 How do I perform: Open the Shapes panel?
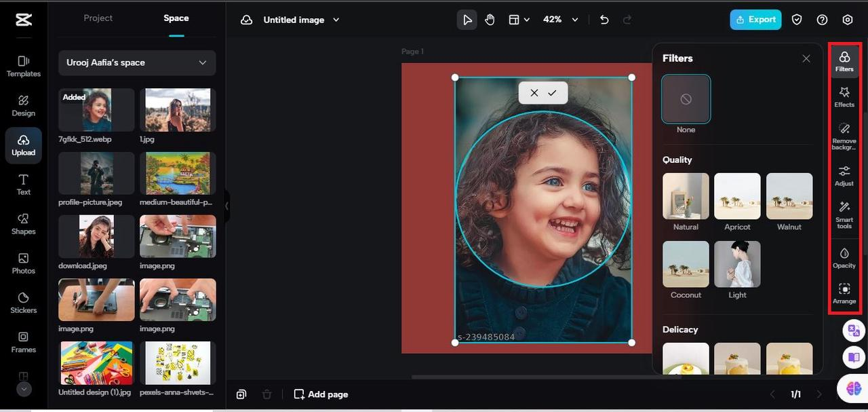[23, 224]
